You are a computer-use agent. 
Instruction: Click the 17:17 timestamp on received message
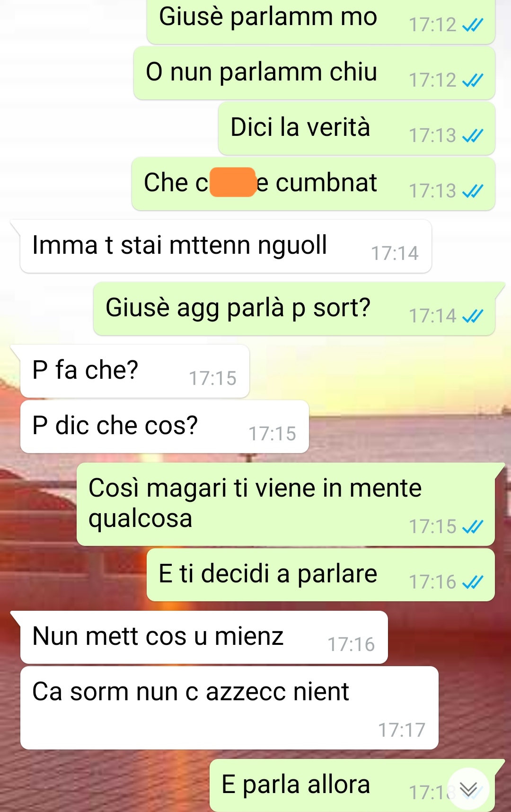[x=402, y=730]
